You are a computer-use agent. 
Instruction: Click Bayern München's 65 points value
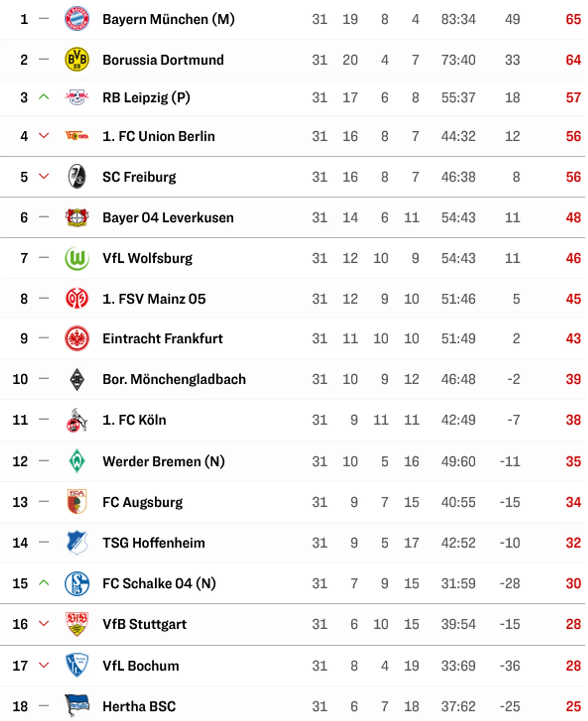573,19
